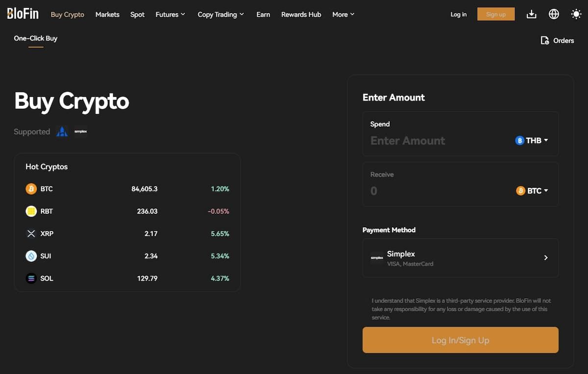Click the Bitcoin icon in Hot Cryptos
This screenshot has width=588, height=374.
[31, 189]
